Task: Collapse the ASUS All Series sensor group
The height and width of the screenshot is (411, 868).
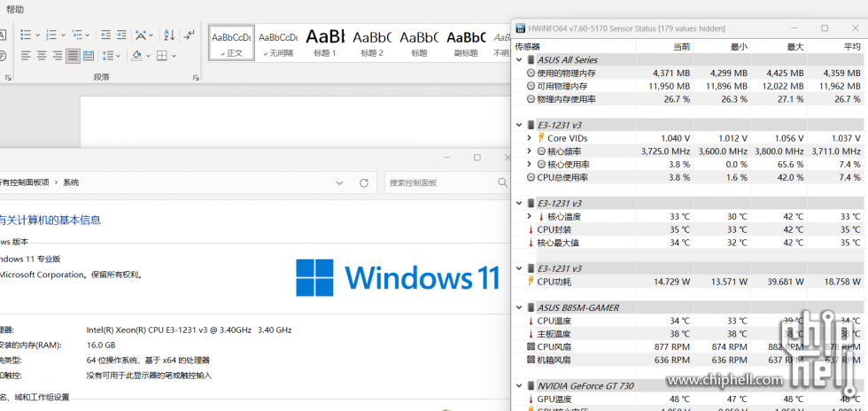Action: point(519,60)
